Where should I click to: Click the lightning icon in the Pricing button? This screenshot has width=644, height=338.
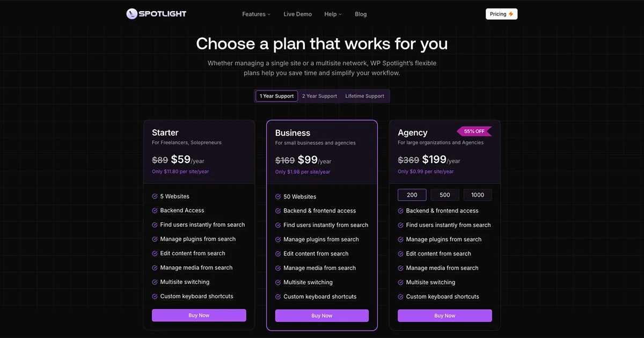tap(511, 13)
